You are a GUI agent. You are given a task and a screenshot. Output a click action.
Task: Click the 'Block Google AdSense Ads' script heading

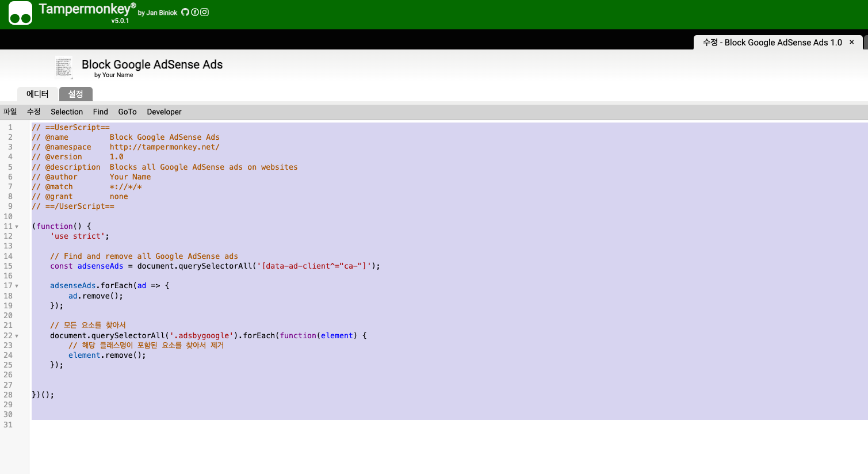point(152,64)
